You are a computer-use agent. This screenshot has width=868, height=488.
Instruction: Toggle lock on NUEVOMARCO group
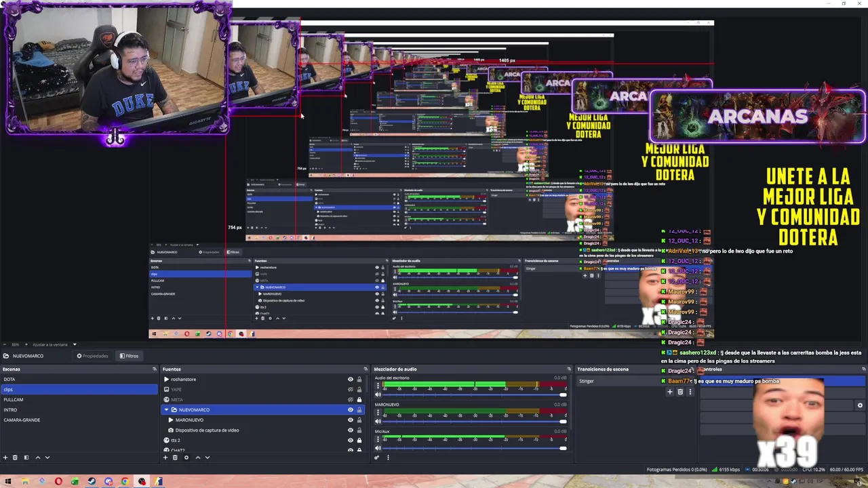coord(359,410)
